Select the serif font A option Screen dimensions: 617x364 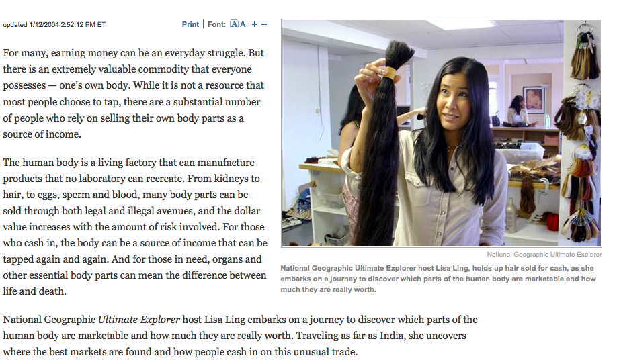tap(234, 24)
